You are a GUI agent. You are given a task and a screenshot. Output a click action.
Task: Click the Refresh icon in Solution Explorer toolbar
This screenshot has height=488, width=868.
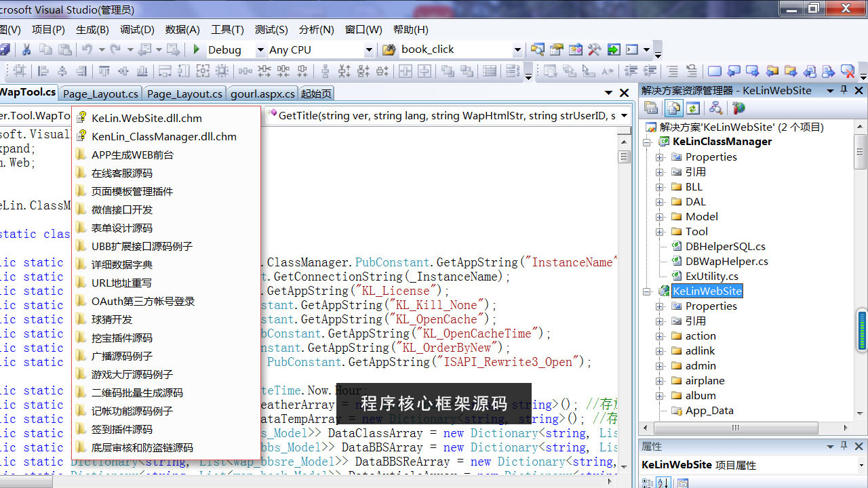click(692, 108)
